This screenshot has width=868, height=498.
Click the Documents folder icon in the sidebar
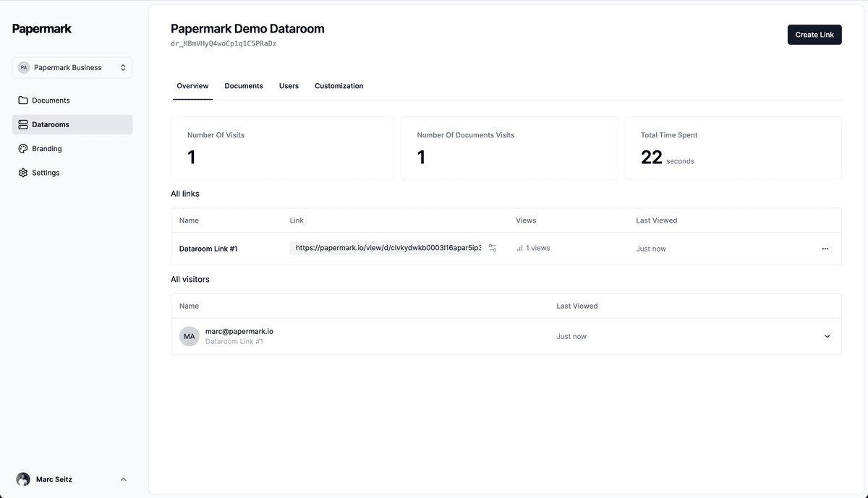[x=23, y=100]
